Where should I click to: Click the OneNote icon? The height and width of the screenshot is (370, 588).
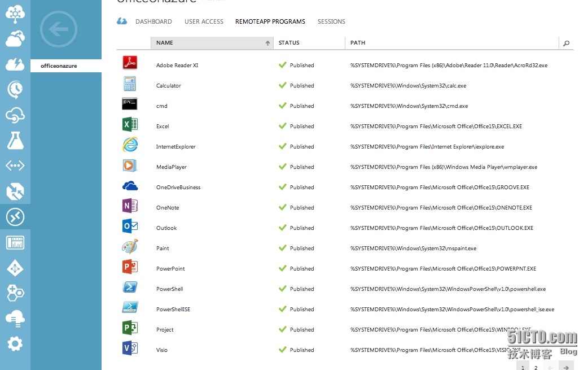(x=130, y=206)
